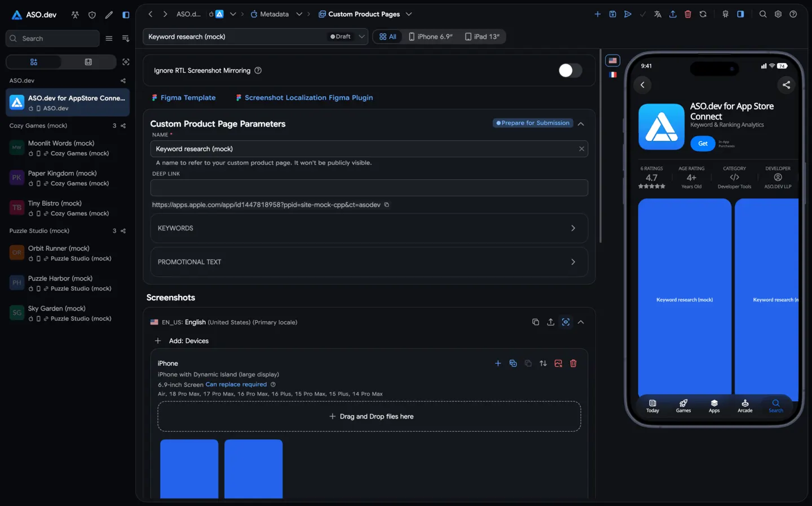Image resolution: width=812 pixels, height=506 pixels.
Task: Click the shield icon in sidebar header
Action: tap(92, 15)
